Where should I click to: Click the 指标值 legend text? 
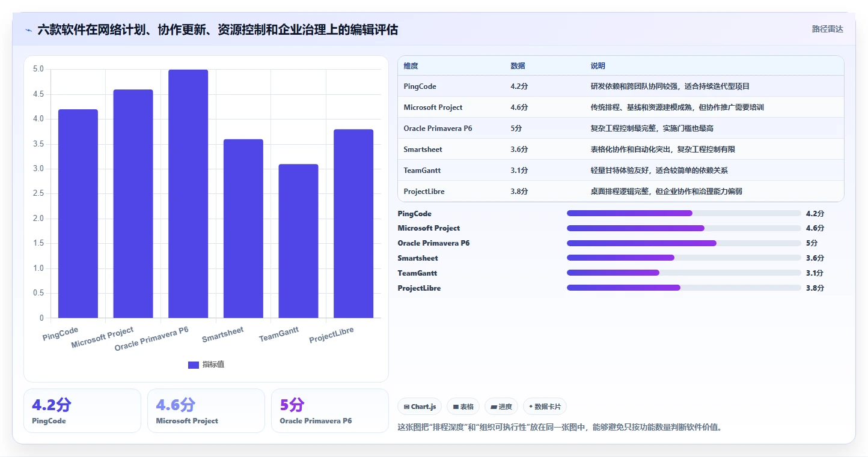click(213, 365)
